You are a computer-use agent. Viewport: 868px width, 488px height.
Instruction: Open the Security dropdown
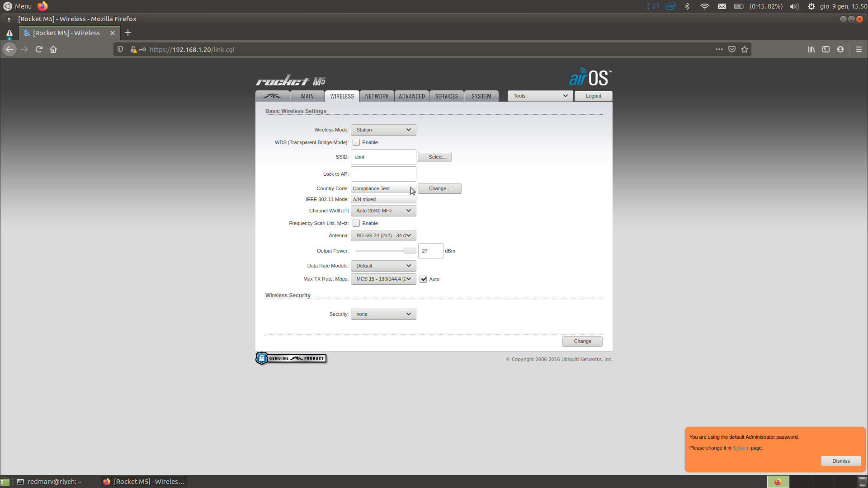coord(383,314)
